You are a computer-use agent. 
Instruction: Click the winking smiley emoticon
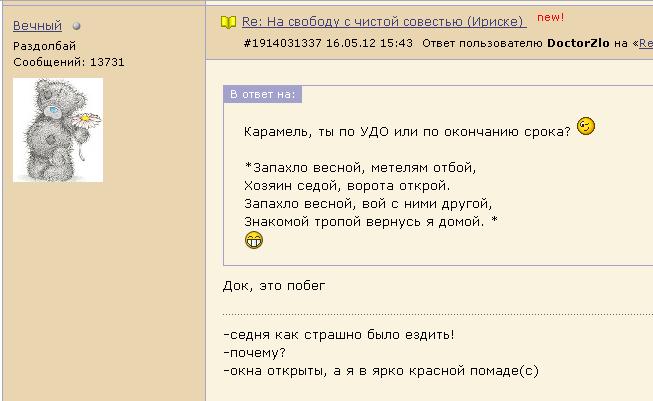[586, 126]
